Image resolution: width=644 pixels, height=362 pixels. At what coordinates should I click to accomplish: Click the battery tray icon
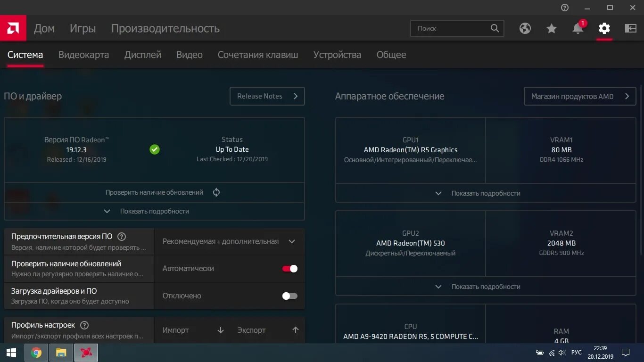point(540,353)
